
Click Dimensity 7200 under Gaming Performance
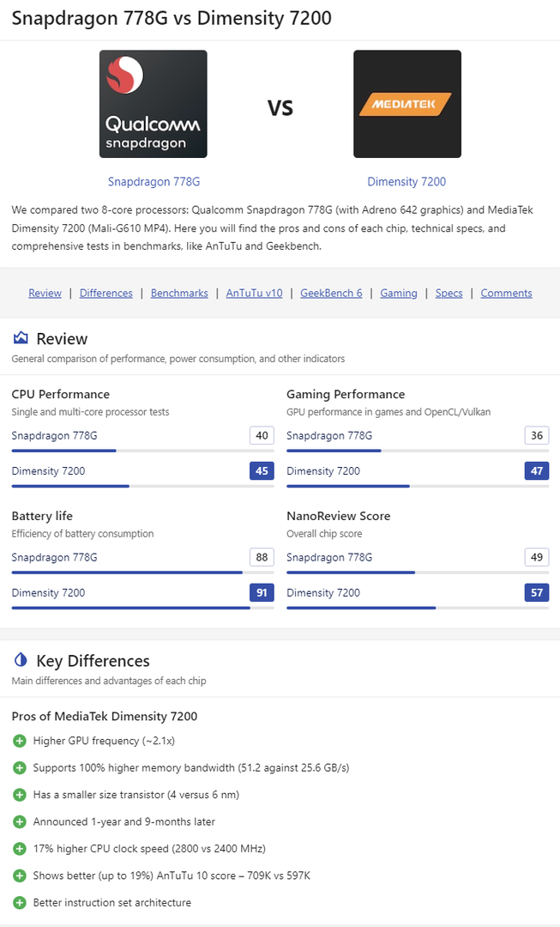(x=323, y=471)
